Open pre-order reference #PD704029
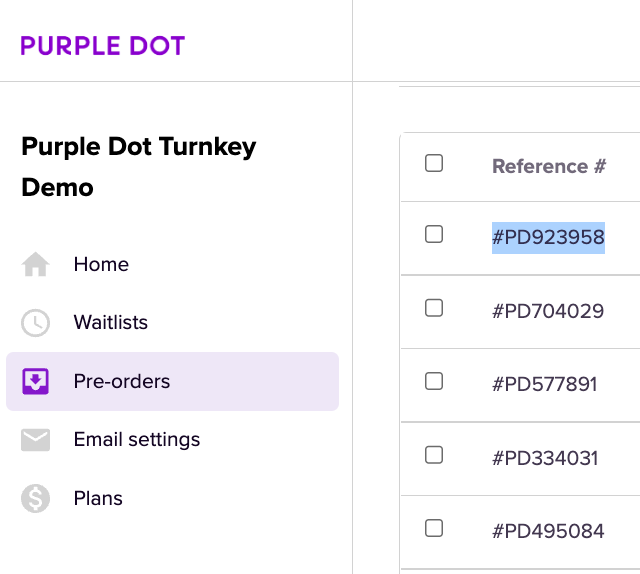Viewport: 640px width, 574px height. [x=548, y=311]
